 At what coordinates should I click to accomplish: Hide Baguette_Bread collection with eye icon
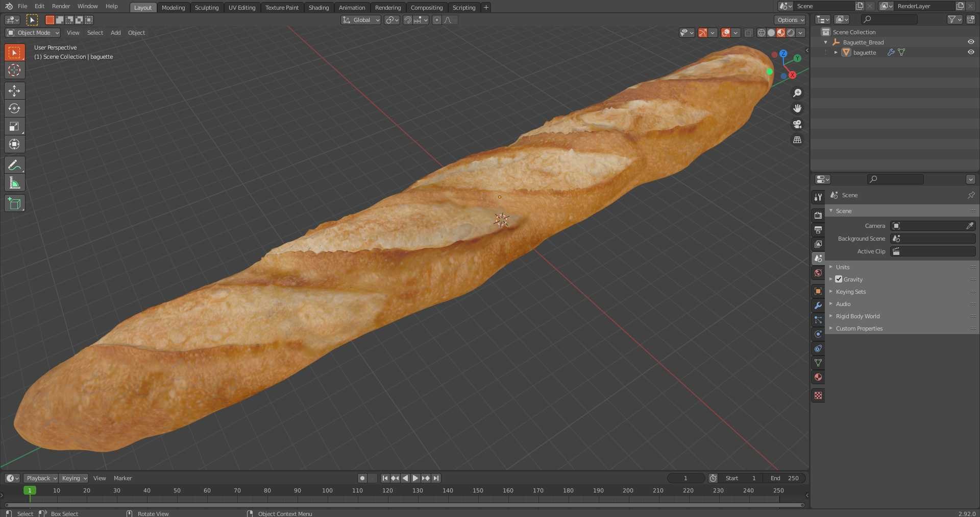point(971,42)
